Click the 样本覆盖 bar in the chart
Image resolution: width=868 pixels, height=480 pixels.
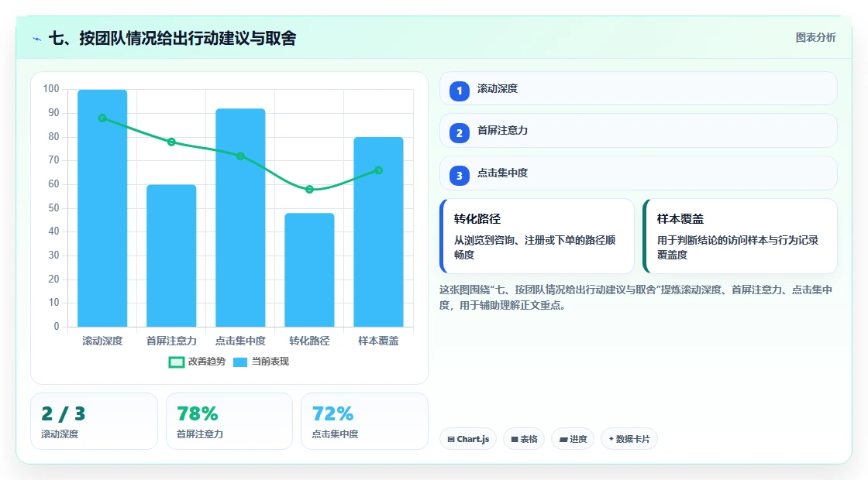[x=379, y=231]
